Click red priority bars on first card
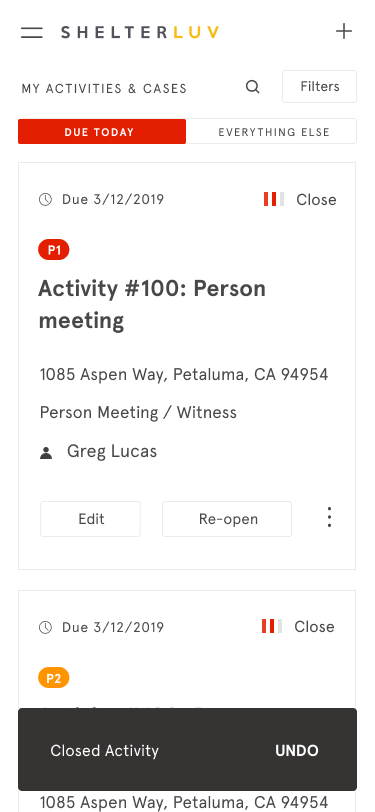375x812 pixels. coord(273,199)
